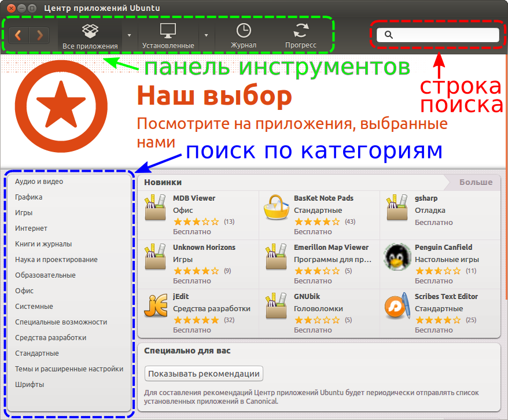Select the Наука и проектирование category
The width and height of the screenshot is (508, 420).
56,260
